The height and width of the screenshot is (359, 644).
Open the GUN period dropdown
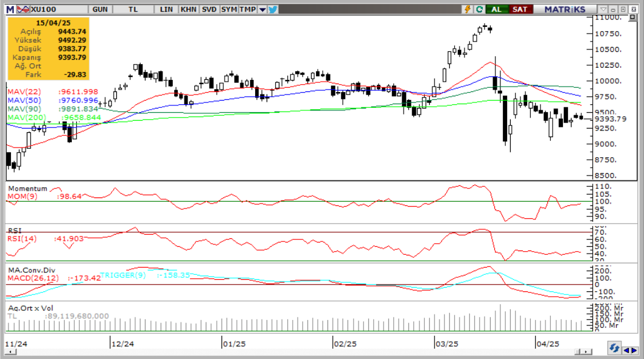pyautogui.click(x=99, y=9)
